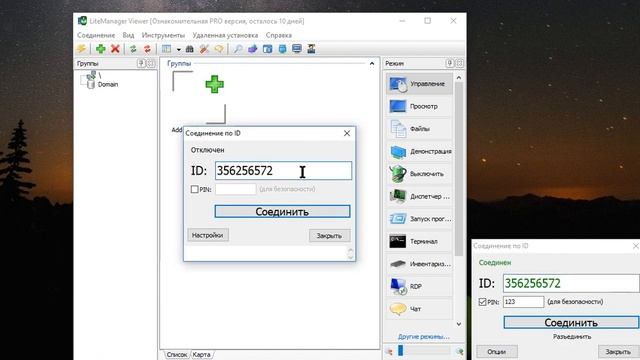The image size is (640, 360).
Task: Click the empty PIN field in center dialog
Action: (236, 189)
